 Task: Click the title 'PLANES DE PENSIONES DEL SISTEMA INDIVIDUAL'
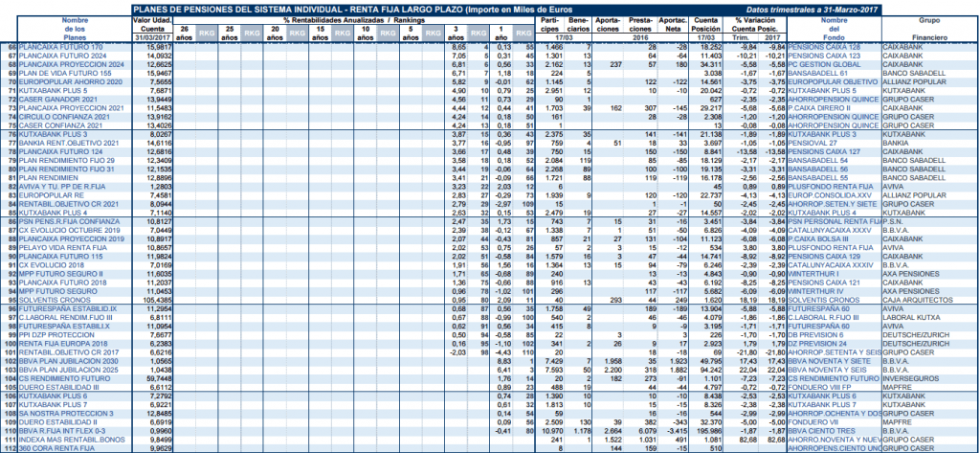pyautogui.click(x=234, y=10)
